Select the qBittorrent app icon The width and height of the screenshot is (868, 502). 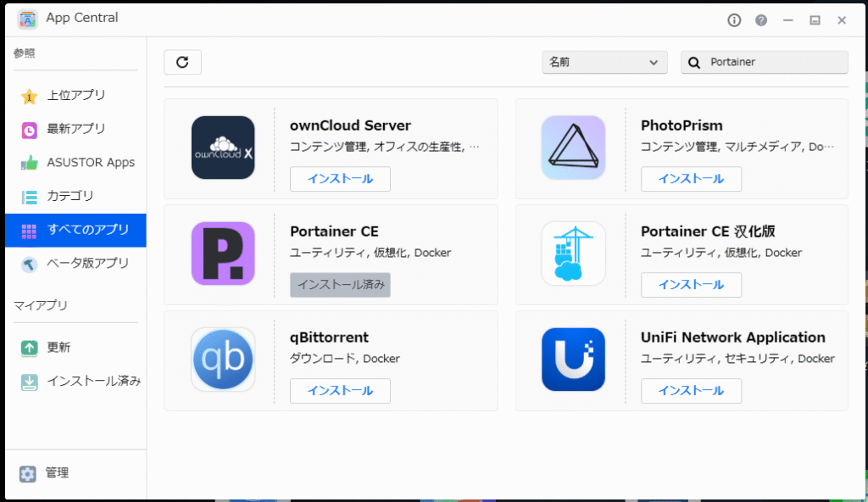(223, 359)
